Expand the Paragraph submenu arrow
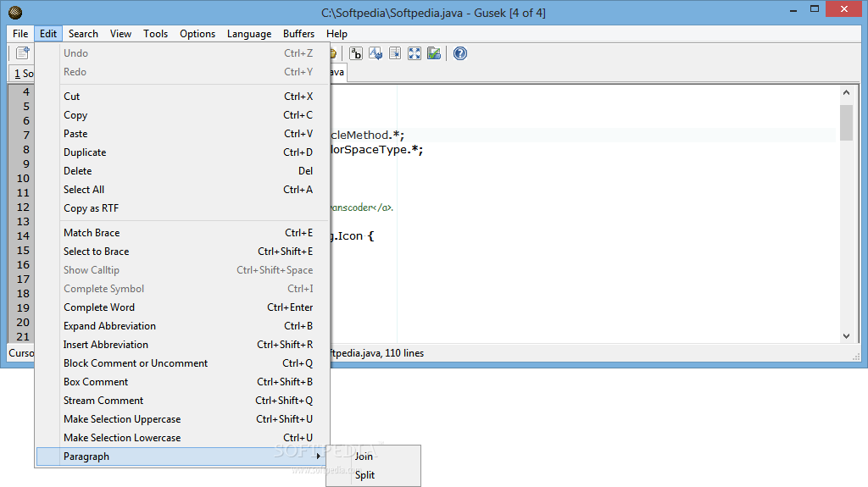This screenshot has width=868, height=487. (319, 457)
